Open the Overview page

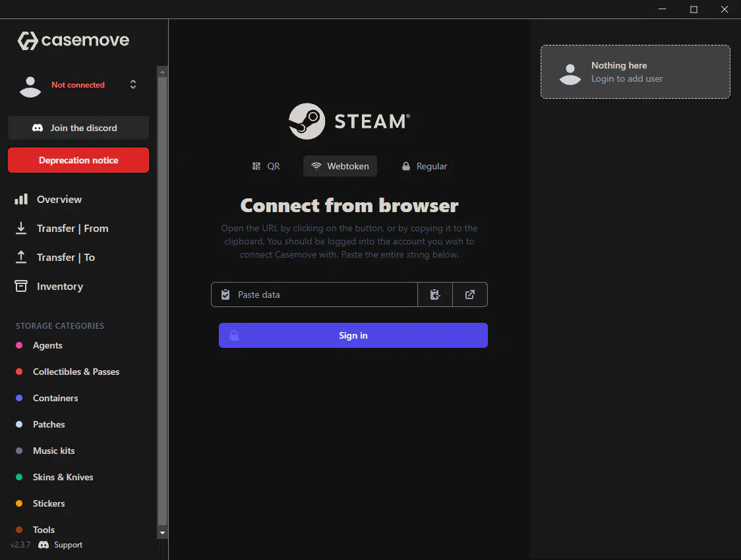[x=59, y=199]
